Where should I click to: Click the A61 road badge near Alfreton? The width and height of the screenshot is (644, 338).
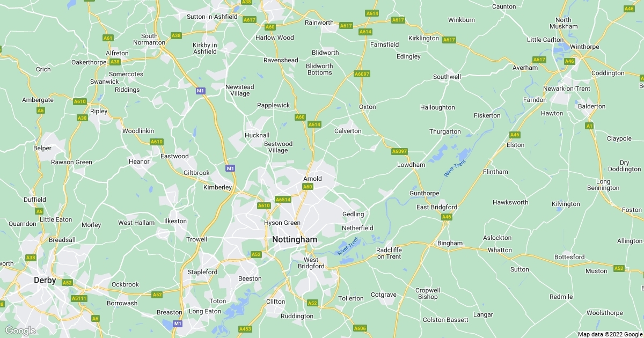click(x=108, y=38)
